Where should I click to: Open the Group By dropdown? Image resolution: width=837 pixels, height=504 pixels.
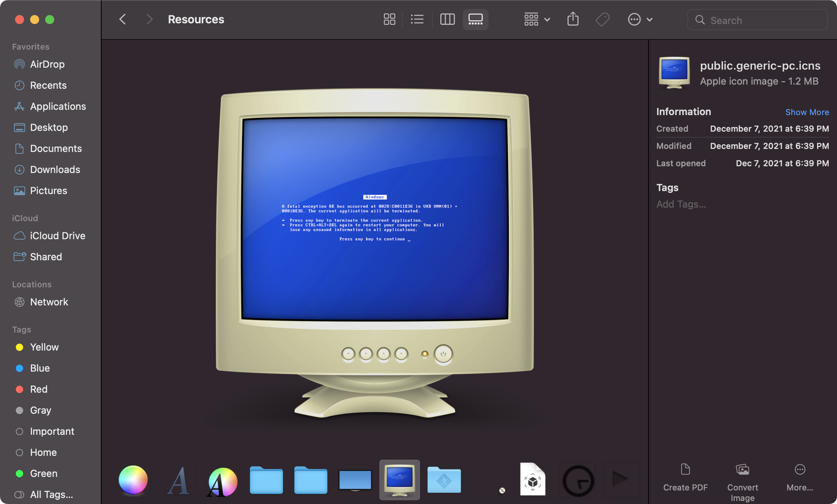click(537, 19)
